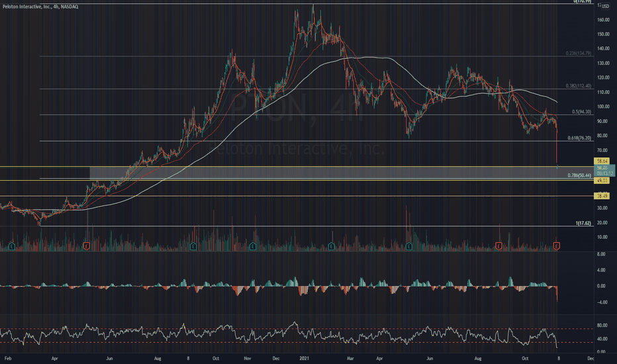Open the August 2021 red earnings marker
Screen dimensions: 617x364
pos(498,247)
